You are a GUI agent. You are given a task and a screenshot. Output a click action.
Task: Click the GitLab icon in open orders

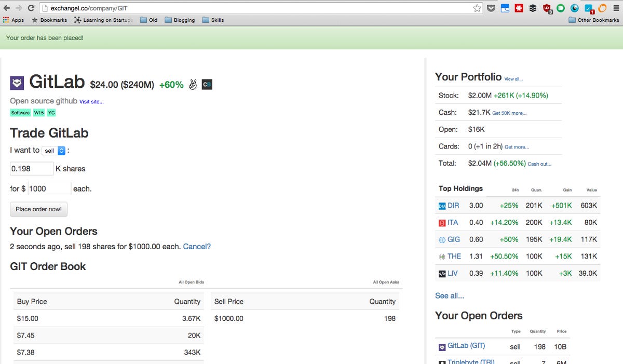[442, 347]
